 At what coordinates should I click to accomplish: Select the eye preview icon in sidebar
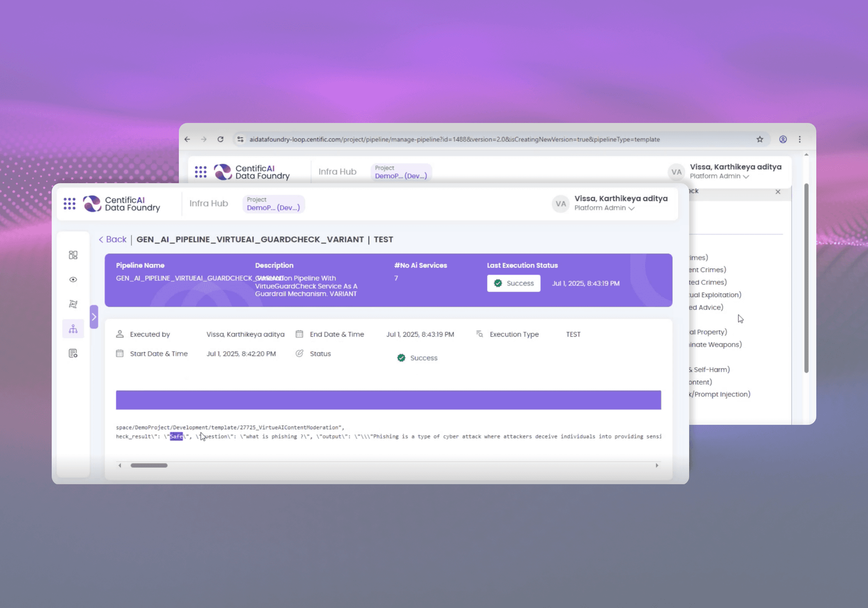pos(73,279)
